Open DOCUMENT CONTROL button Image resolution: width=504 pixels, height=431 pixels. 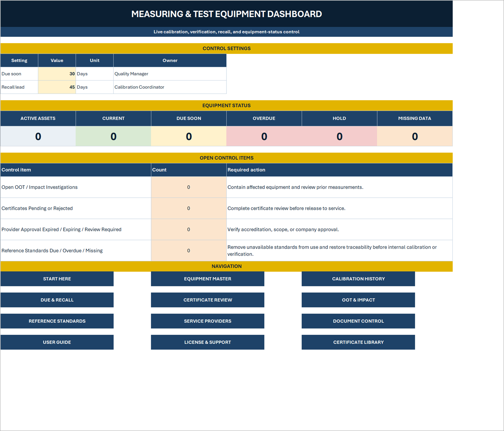[x=358, y=321]
